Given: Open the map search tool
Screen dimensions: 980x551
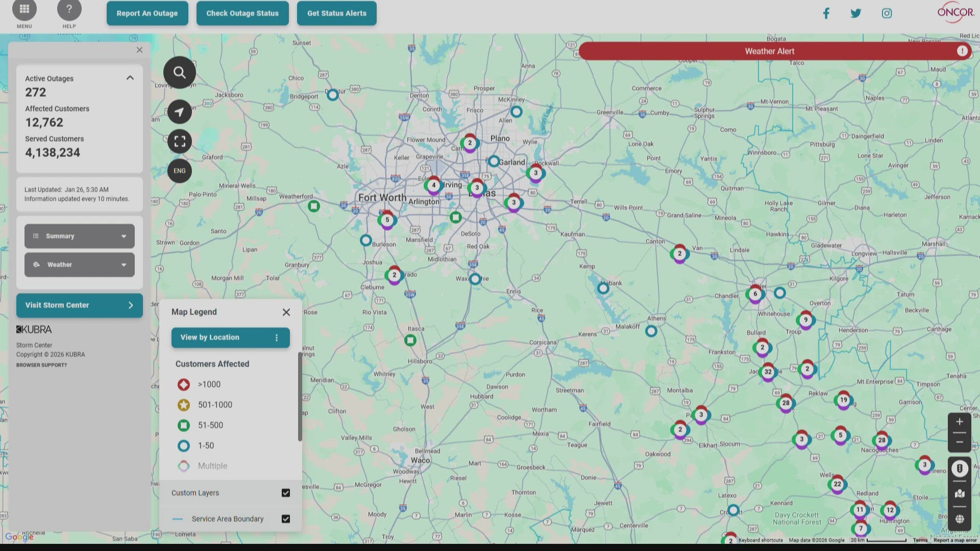Looking at the screenshot, I should (179, 72).
